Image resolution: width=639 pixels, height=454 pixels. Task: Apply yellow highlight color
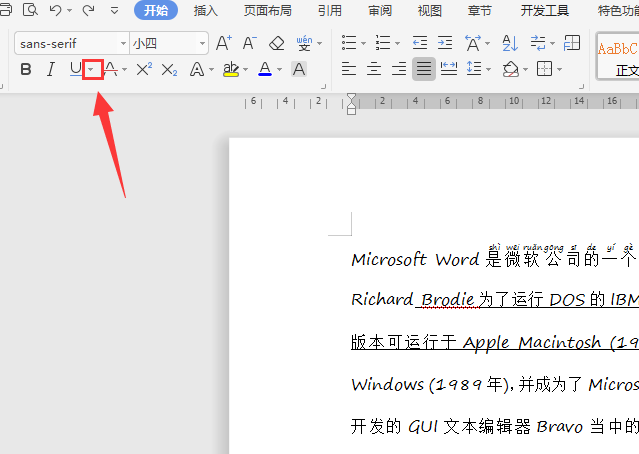click(231, 69)
